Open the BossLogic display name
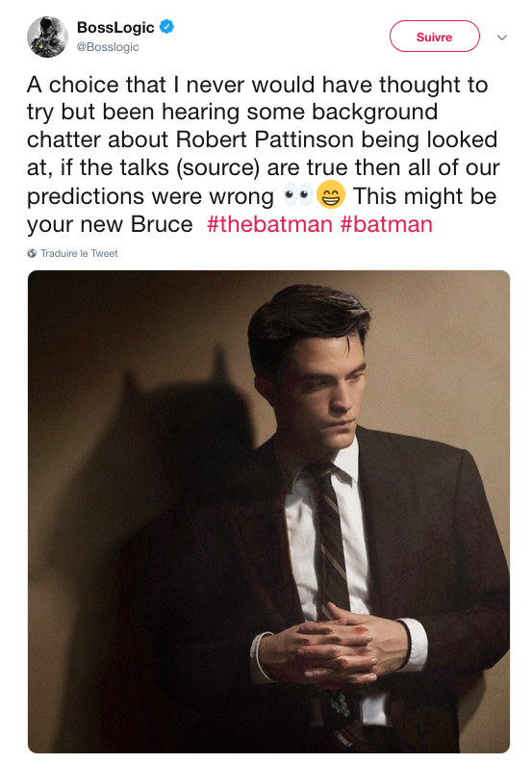Image resolution: width=532 pixels, height=761 pixels. point(115,27)
